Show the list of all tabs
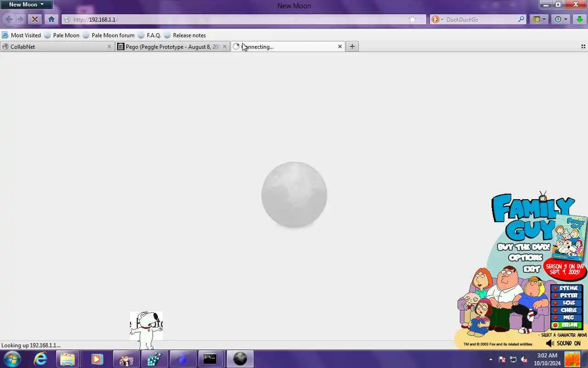The width and height of the screenshot is (588, 368). 583,46
